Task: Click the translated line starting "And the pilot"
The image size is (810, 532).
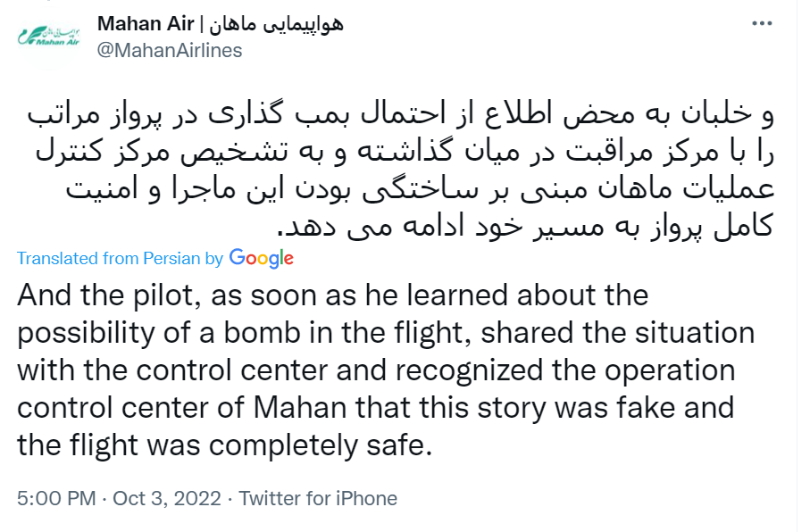Action: click(x=332, y=295)
